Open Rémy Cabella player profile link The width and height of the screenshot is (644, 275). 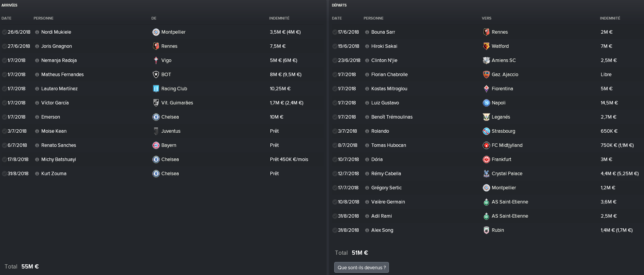386,174
